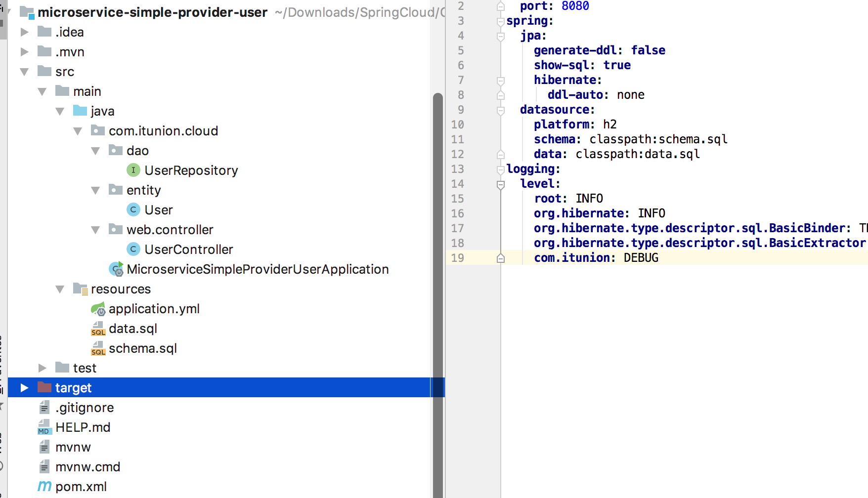Click classpath:schema.sql in editor

coord(658,139)
